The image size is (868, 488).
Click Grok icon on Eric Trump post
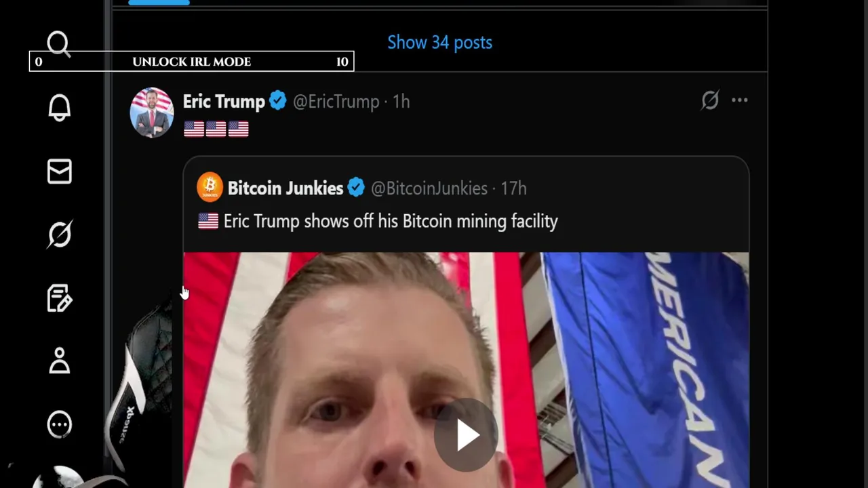(710, 100)
